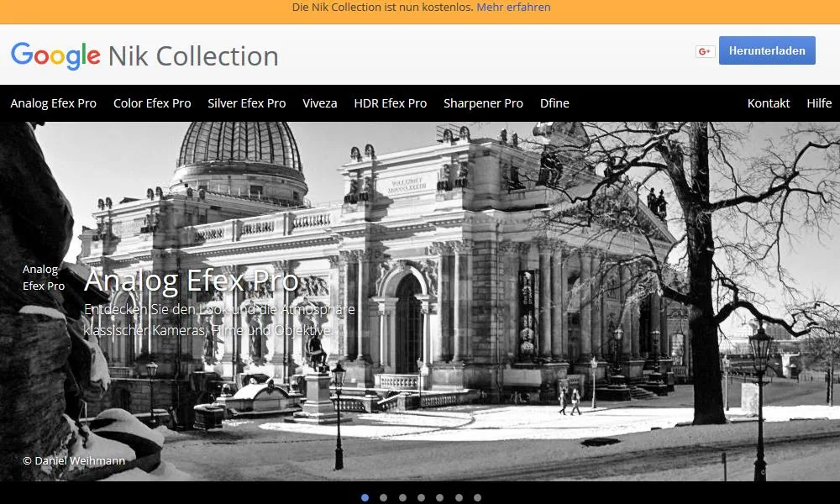Open Color Efex Pro menu item
Viewport: 840px width, 504px height.
coord(152,103)
